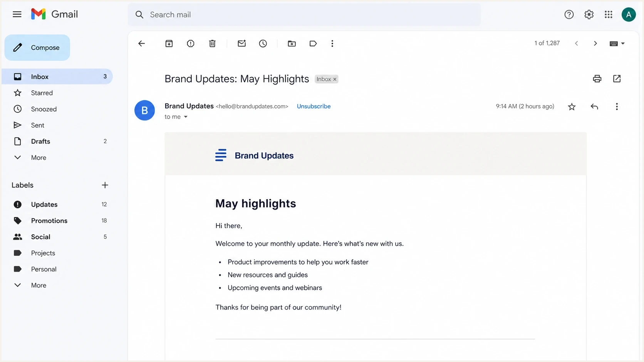
Task: Open the Settings gear icon
Action: coord(589,15)
